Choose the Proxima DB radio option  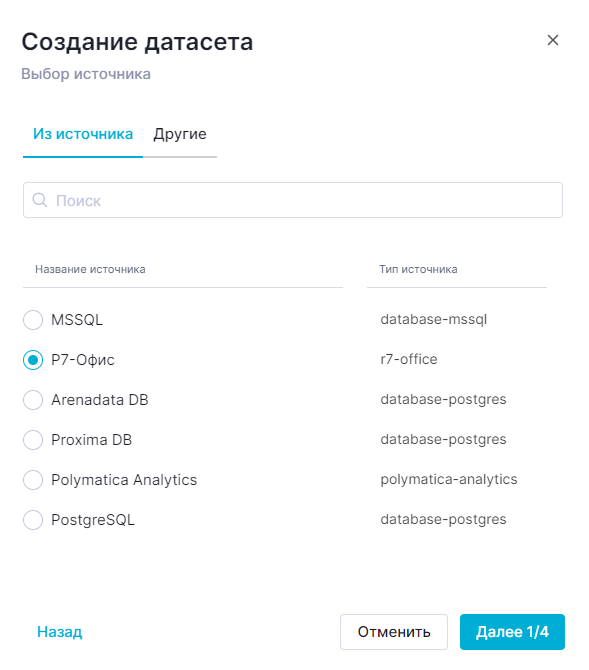33,440
